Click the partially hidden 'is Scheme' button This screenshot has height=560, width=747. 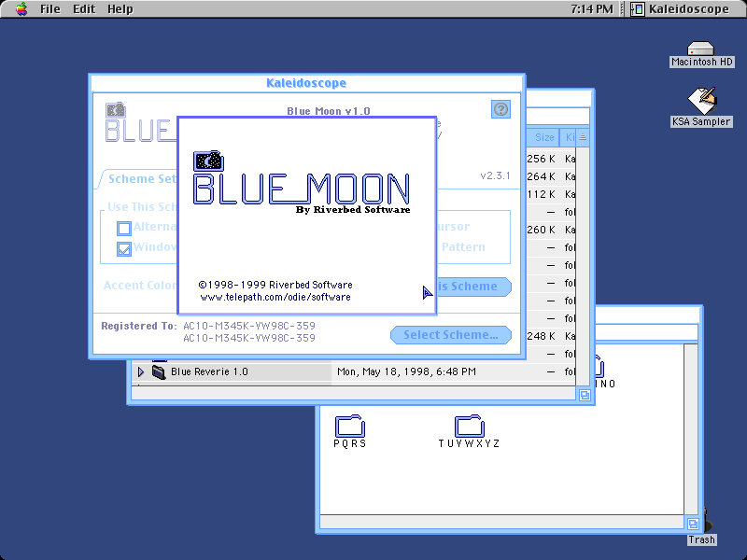pyautogui.click(x=474, y=287)
